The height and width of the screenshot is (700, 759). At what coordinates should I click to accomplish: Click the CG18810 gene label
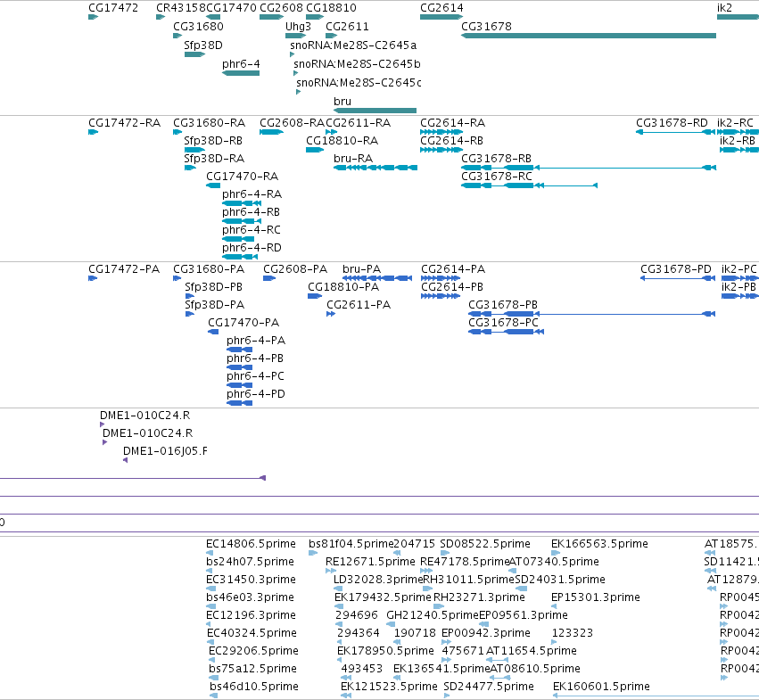[x=331, y=8]
